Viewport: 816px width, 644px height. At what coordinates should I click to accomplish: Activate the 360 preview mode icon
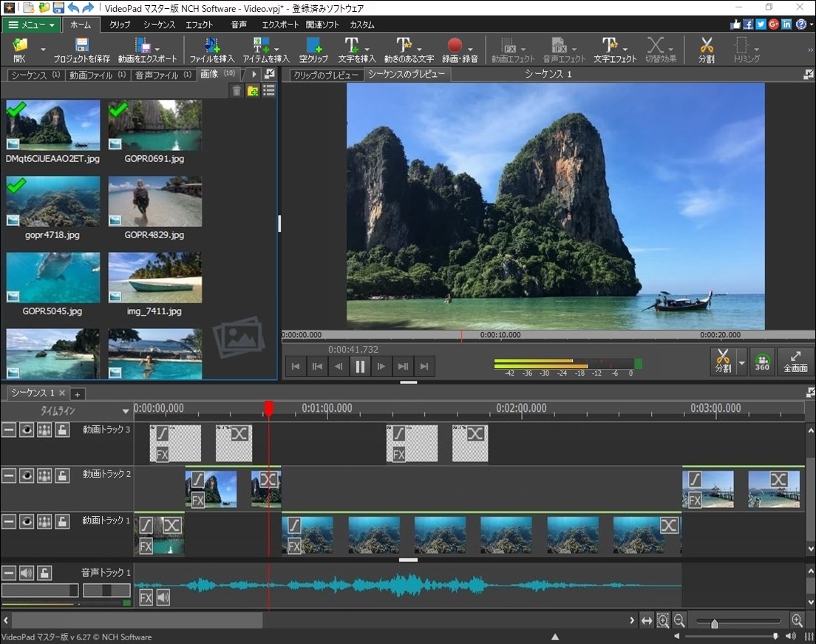pyautogui.click(x=762, y=362)
